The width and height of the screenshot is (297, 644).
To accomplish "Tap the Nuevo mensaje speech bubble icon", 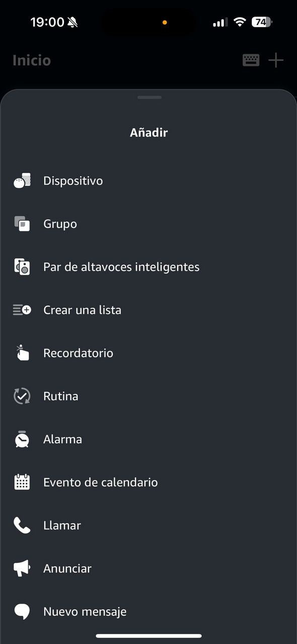I will pyautogui.click(x=22, y=611).
